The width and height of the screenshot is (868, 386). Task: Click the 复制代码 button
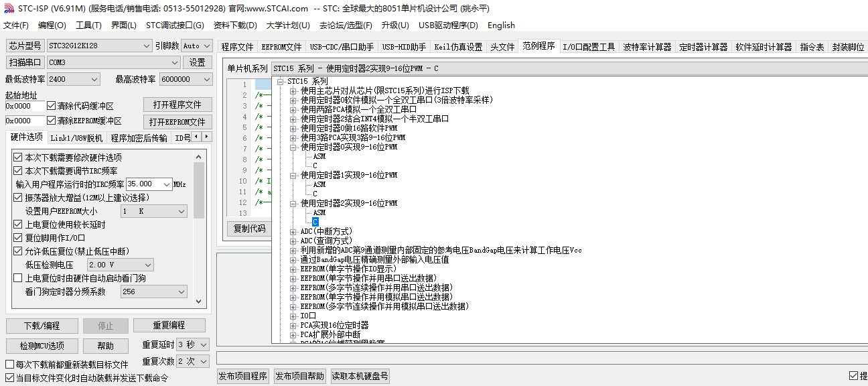point(249,229)
